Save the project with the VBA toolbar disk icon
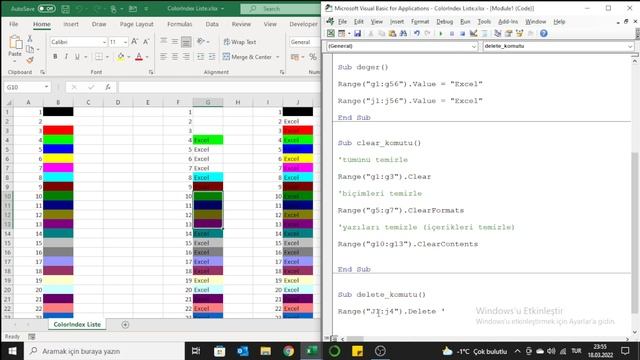 [x=358, y=33]
